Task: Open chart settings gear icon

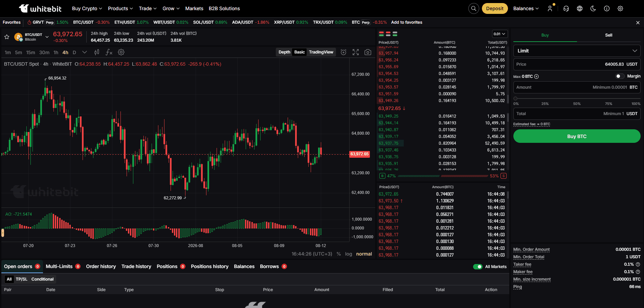Action: click(121, 52)
